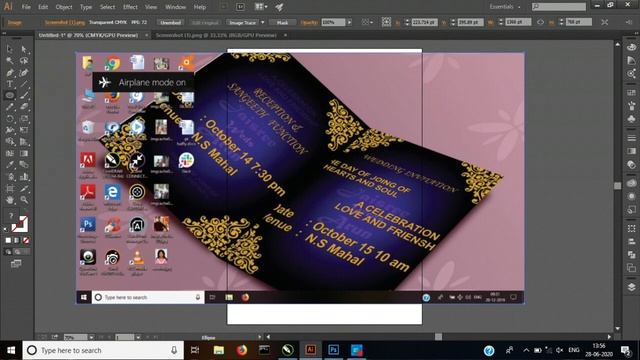Screen dimensions: 640x360
Task: Select the Pen tool
Action: point(10,73)
